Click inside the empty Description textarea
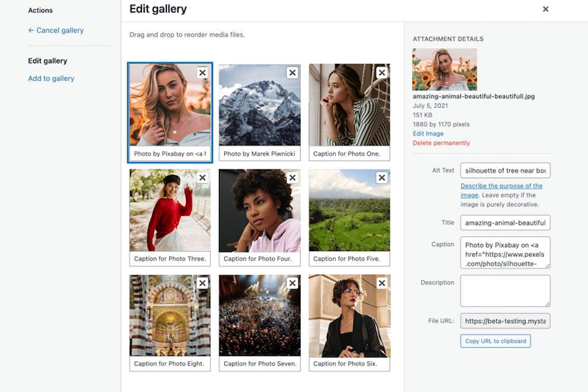 [x=505, y=291]
